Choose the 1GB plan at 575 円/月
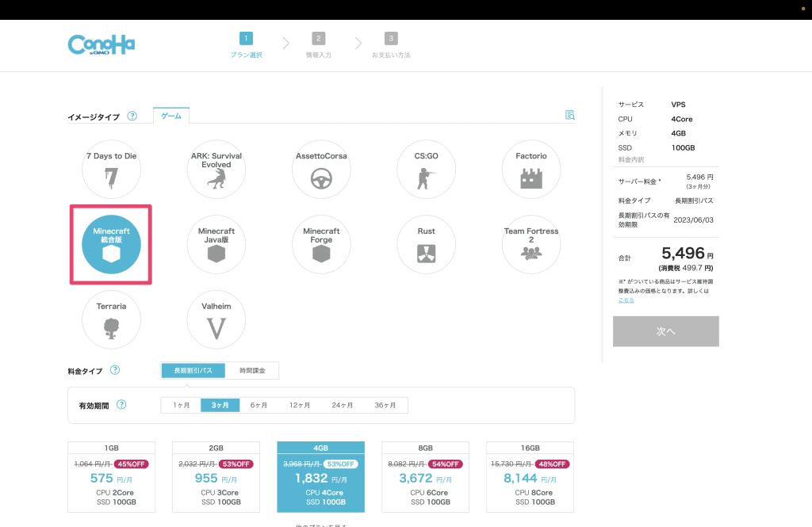Viewport: 812px width, 527px height. tap(111, 477)
